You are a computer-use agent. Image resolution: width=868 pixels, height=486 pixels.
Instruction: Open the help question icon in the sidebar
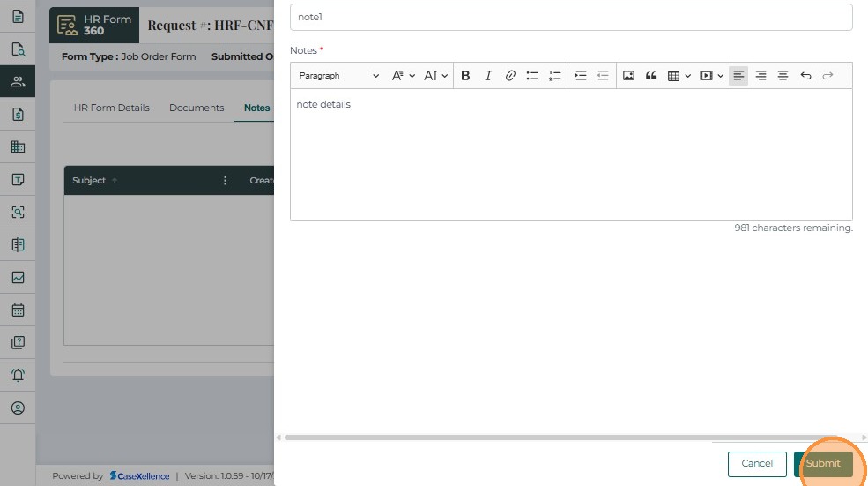(x=18, y=342)
